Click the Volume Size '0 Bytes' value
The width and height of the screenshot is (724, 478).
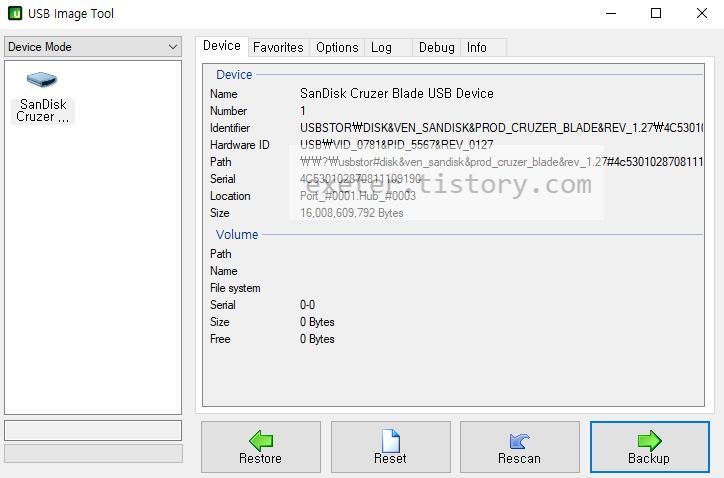tap(317, 322)
